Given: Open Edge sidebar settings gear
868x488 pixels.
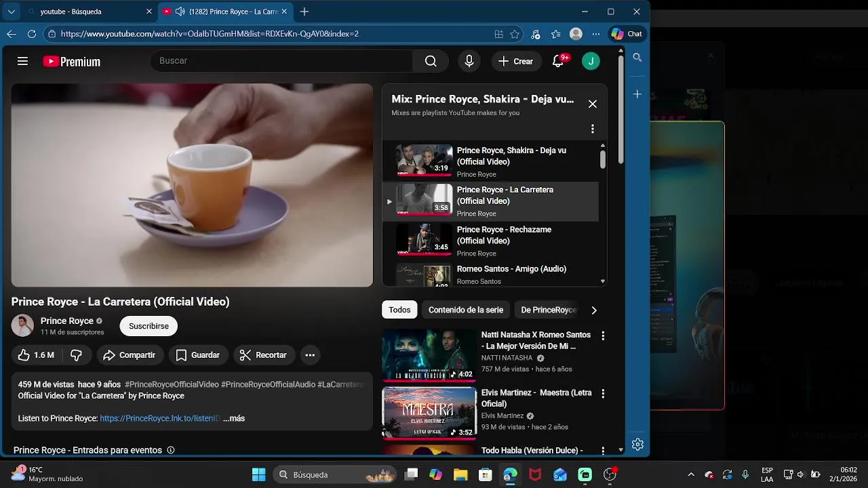Looking at the screenshot, I should coord(637,445).
